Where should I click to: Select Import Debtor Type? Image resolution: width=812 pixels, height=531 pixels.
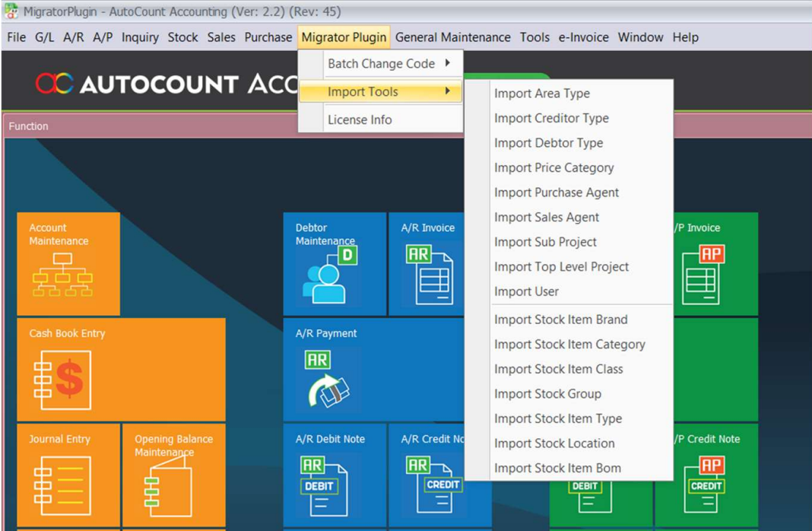548,143
